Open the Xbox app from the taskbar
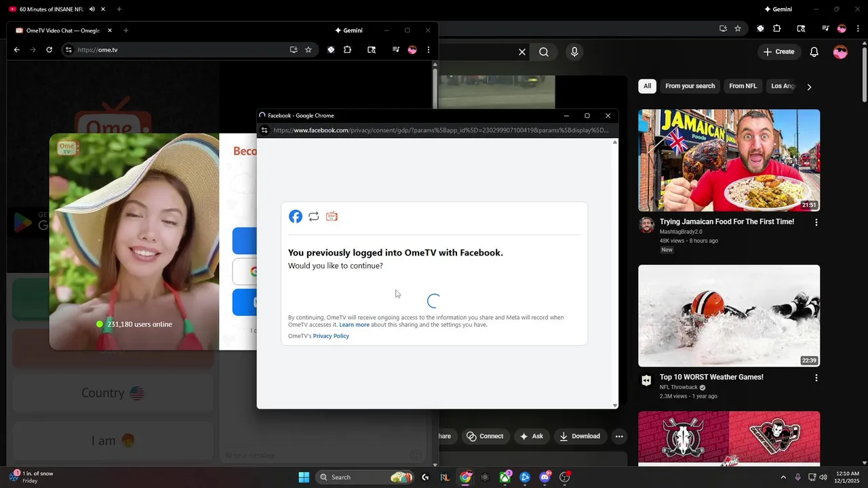 pos(505,477)
